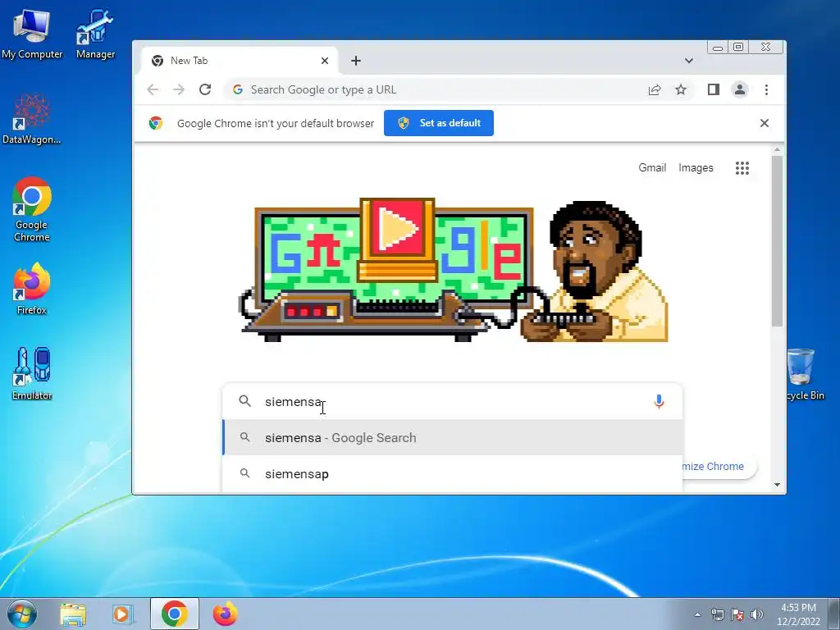840x630 pixels.
Task: Set Chrome as default browser
Action: (439, 123)
